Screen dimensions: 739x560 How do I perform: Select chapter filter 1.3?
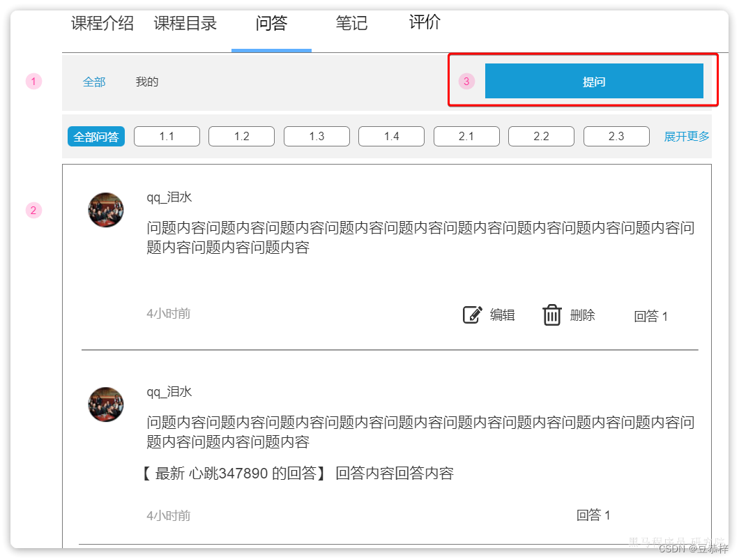317,136
